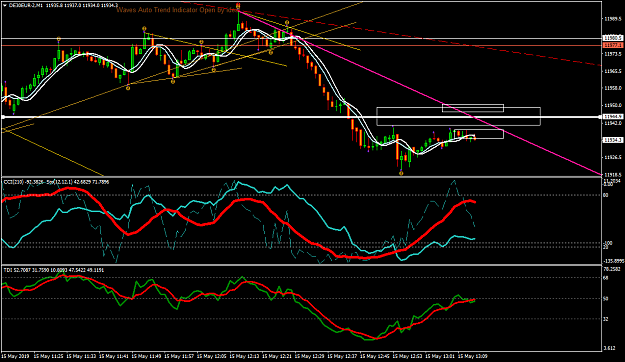Select the wave marker at the lowest candle

(401, 173)
